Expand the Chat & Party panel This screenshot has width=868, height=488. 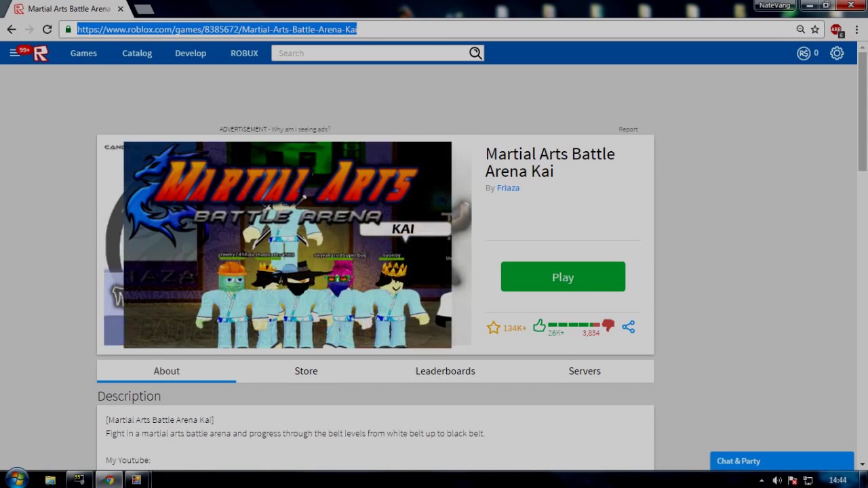click(x=782, y=461)
